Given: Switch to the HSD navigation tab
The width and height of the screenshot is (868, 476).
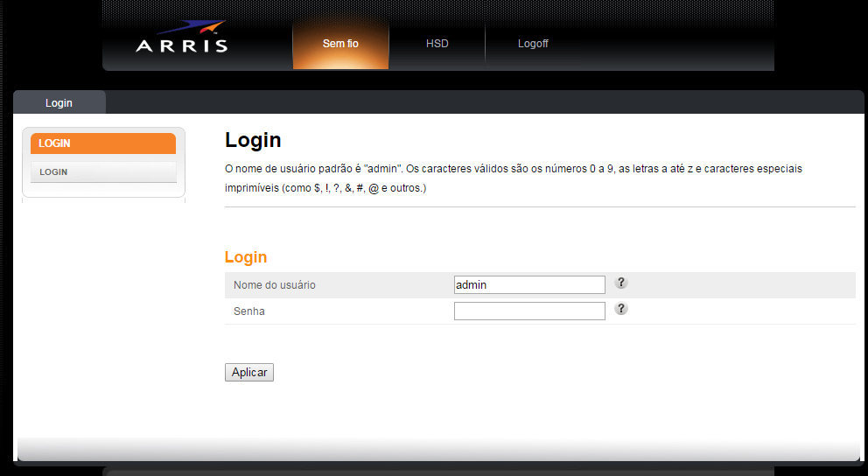Looking at the screenshot, I should (437, 44).
